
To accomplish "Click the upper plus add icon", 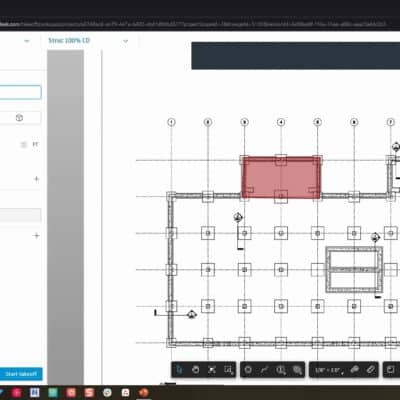I will coord(37,179).
